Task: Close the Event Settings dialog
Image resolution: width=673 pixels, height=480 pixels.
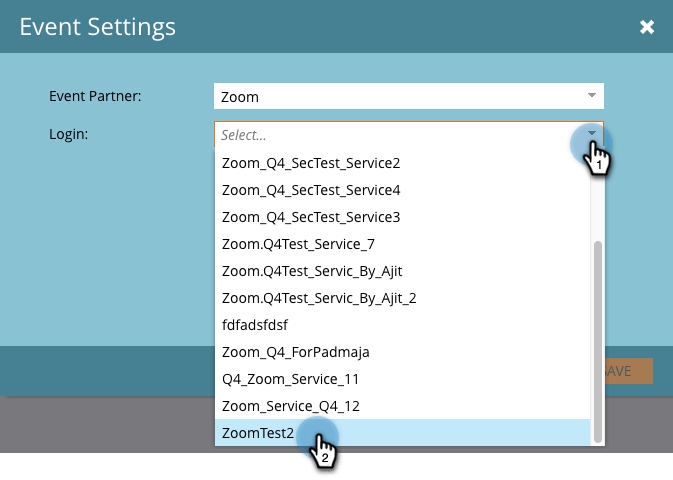Action: (x=646, y=27)
